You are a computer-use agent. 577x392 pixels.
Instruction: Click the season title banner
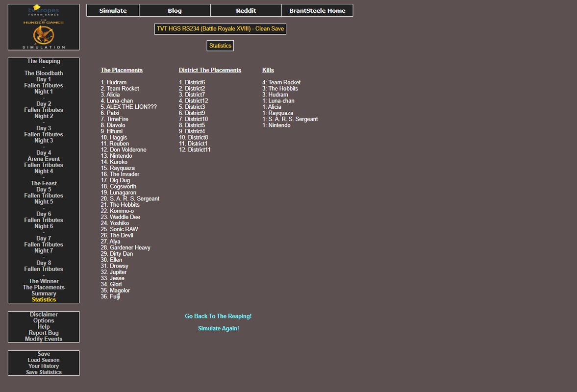tap(220, 29)
